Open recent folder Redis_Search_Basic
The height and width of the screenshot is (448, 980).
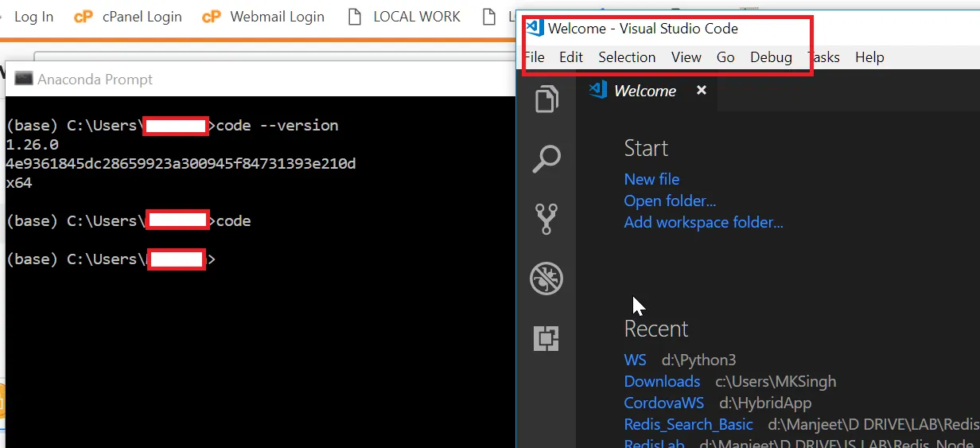click(x=688, y=424)
